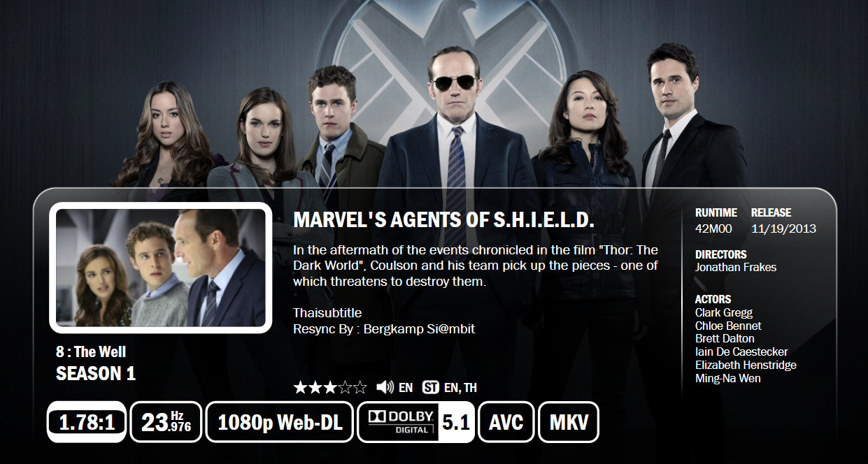868x464 pixels.
Task: Click the AVC codec badge
Action: click(506, 422)
